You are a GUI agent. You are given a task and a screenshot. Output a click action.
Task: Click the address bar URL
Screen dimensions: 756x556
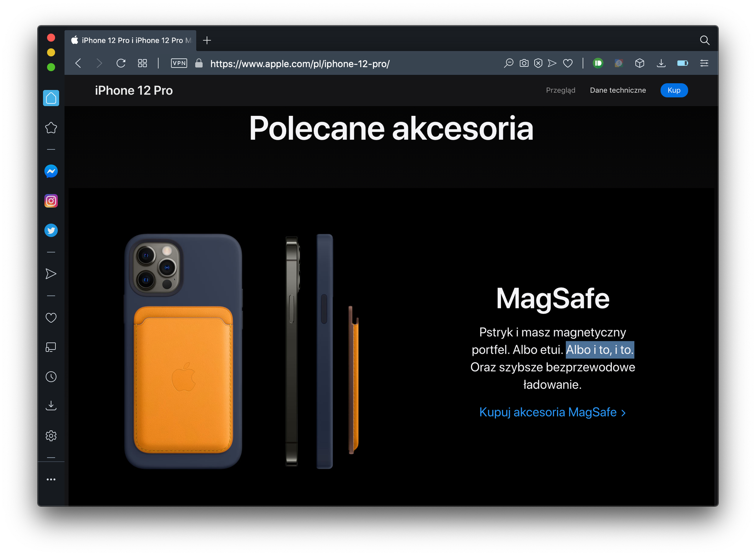300,64
